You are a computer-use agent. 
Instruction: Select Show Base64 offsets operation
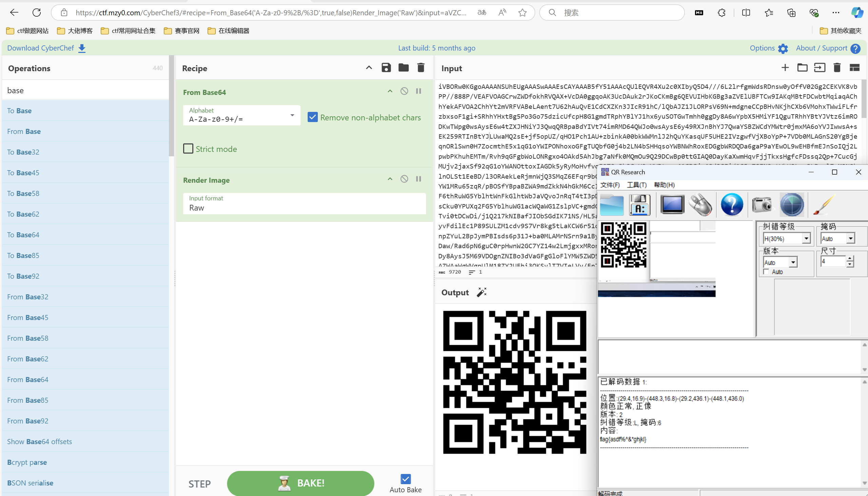click(85, 441)
